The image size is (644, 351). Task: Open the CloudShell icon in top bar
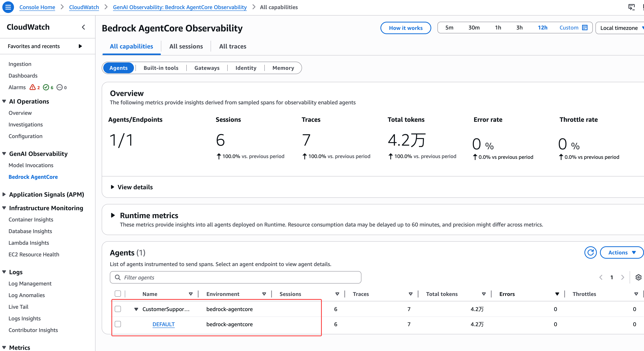(x=631, y=7)
